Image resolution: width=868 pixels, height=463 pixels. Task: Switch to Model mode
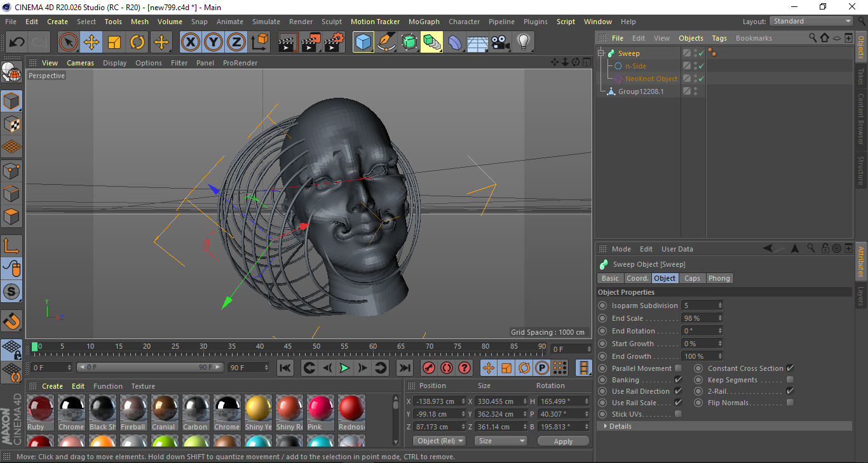click(x=11, y=102)
